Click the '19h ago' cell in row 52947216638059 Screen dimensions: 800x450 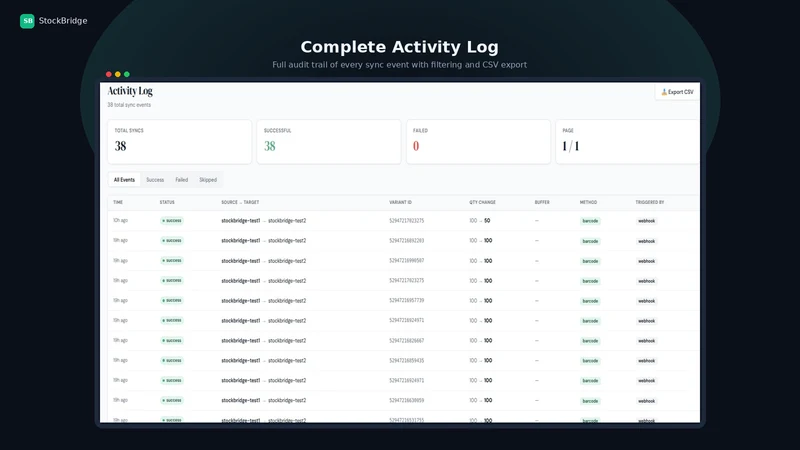coord(120,401)
